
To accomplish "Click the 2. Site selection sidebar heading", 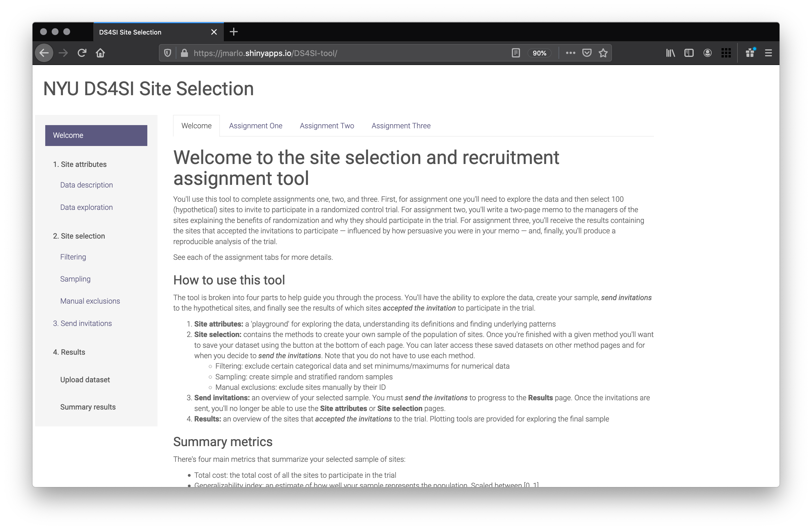I will (79, 236).
